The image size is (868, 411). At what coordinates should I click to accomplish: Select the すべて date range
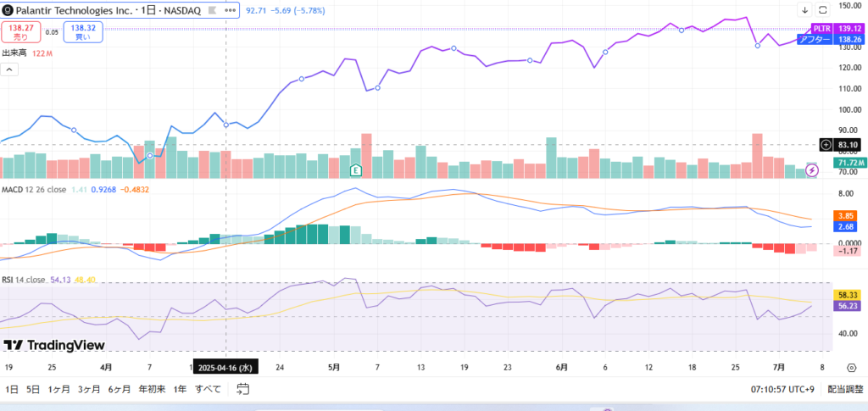[209, 390]
